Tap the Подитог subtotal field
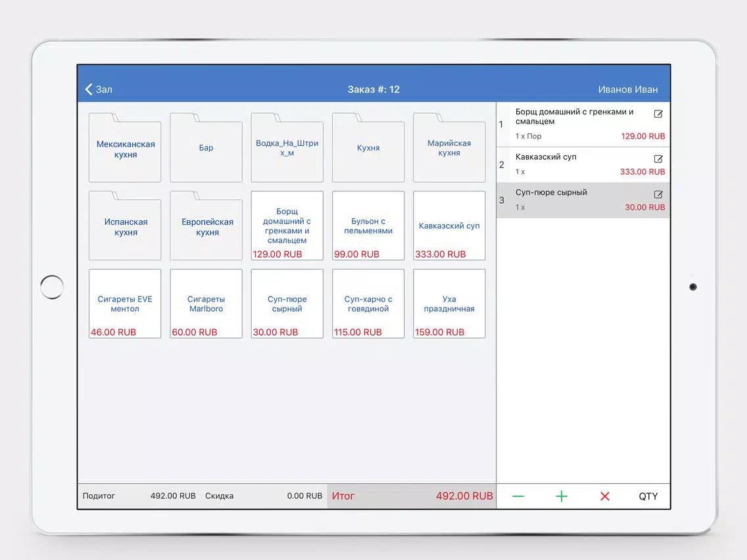The image size is (747, 560). pos(139,496)
